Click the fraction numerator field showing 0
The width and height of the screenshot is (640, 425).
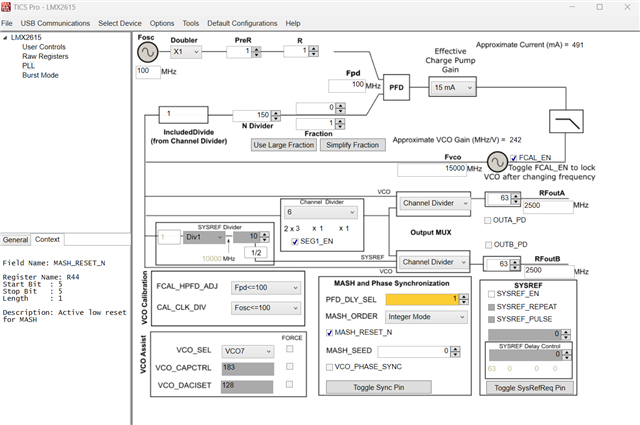tap(316, 108)
